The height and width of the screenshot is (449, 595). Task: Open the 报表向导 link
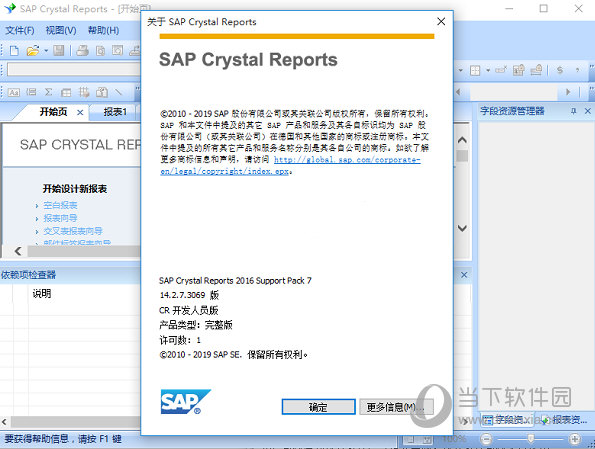pyautogui.click(x=60, y=218)
